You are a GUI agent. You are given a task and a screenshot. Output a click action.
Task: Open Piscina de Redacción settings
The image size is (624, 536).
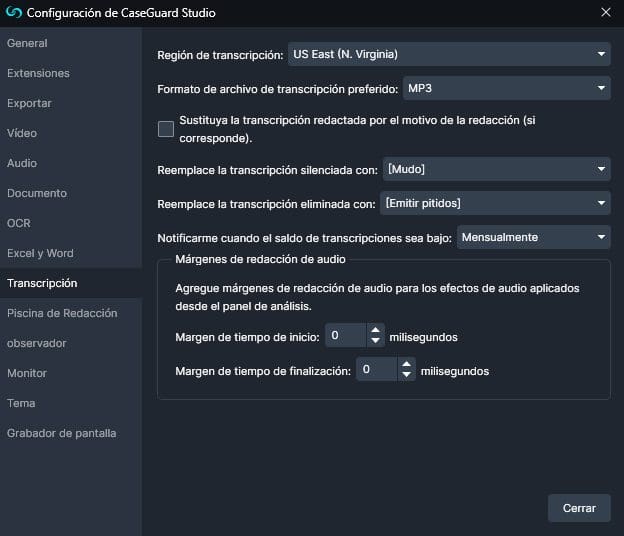pos(71,313)
